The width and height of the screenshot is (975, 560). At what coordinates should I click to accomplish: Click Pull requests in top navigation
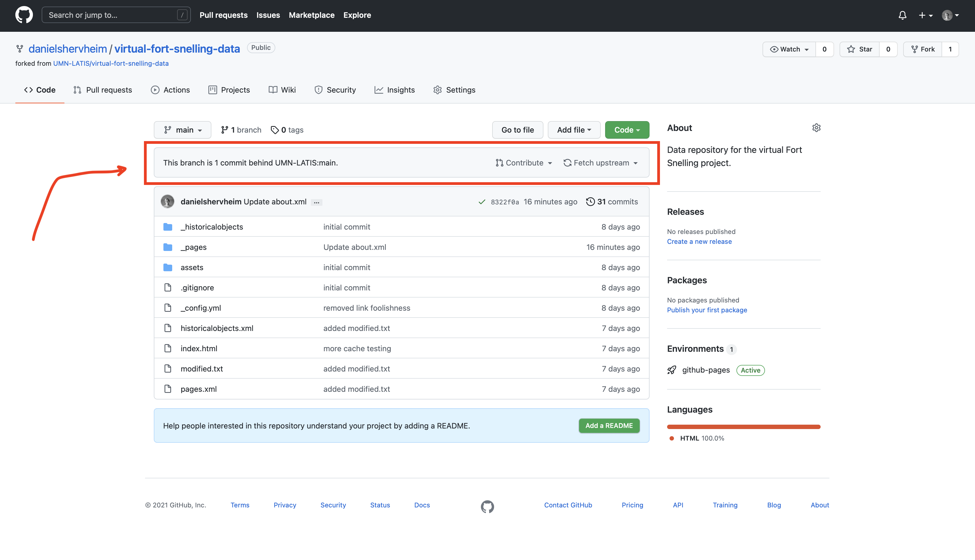click(x=223, y=15)
